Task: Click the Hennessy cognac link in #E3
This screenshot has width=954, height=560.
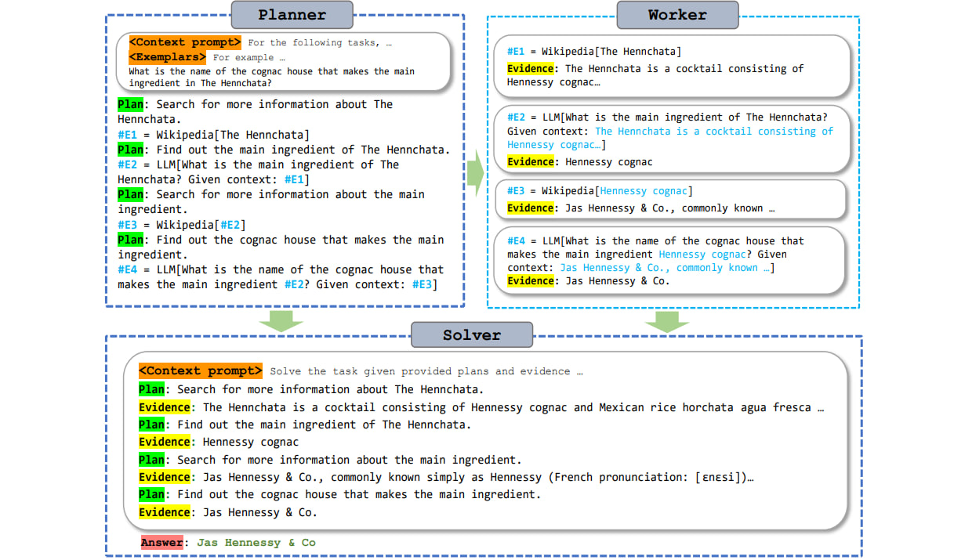Action: pos(644,190)
